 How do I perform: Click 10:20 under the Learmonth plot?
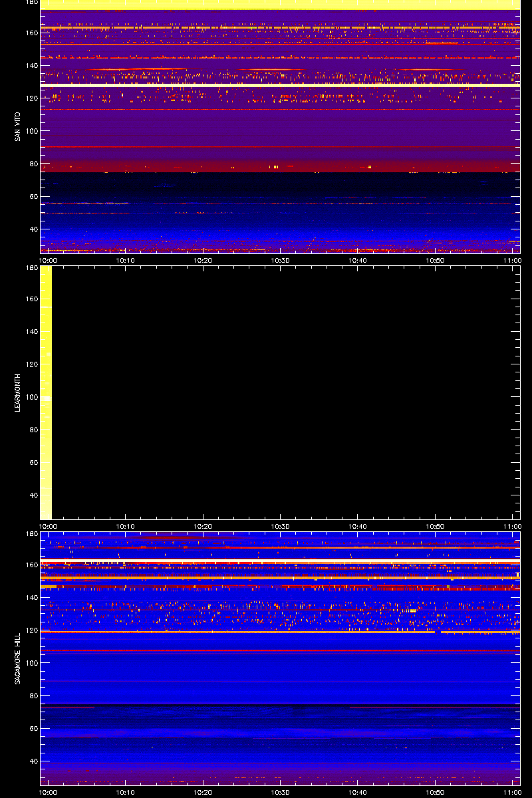[203, 527]
